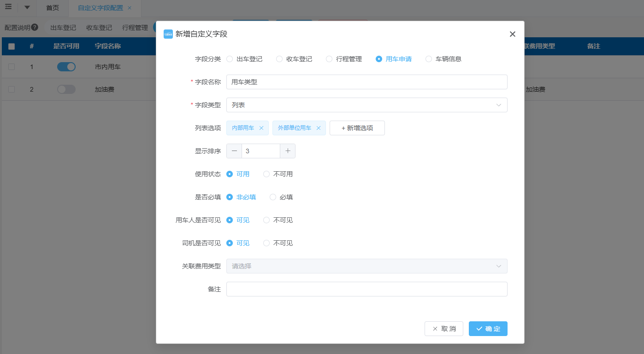Close the 自定义字段配置 tab
This screenshot has width=644, height=354.
[130, 8]
